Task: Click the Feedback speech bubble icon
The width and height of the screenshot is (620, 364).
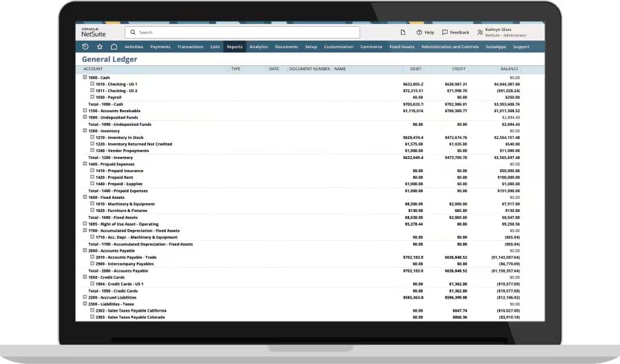Action: point(445,32)
